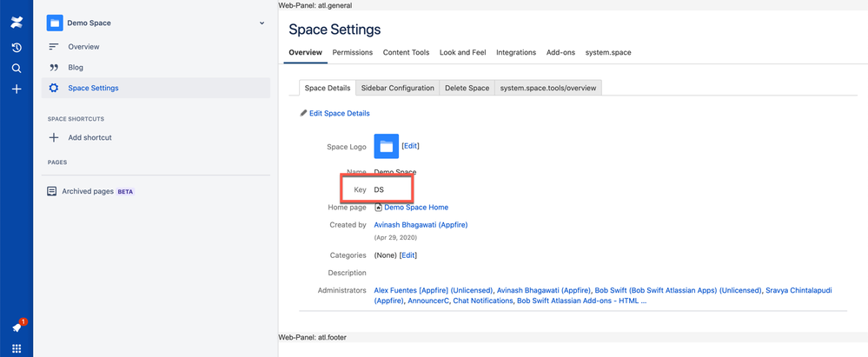Open Blog in the space sidebar

(76, 68)
